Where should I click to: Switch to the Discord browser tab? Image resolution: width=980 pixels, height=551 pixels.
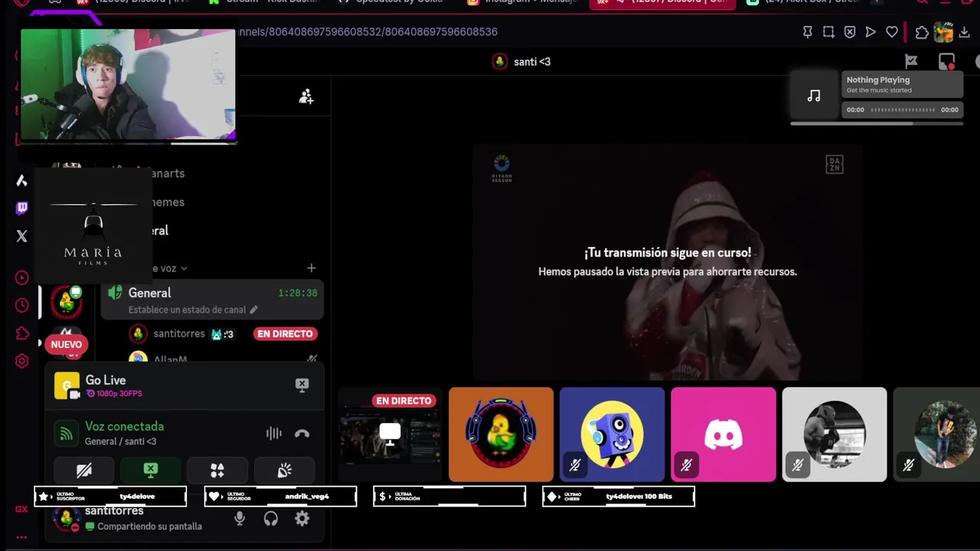point(662,2)
